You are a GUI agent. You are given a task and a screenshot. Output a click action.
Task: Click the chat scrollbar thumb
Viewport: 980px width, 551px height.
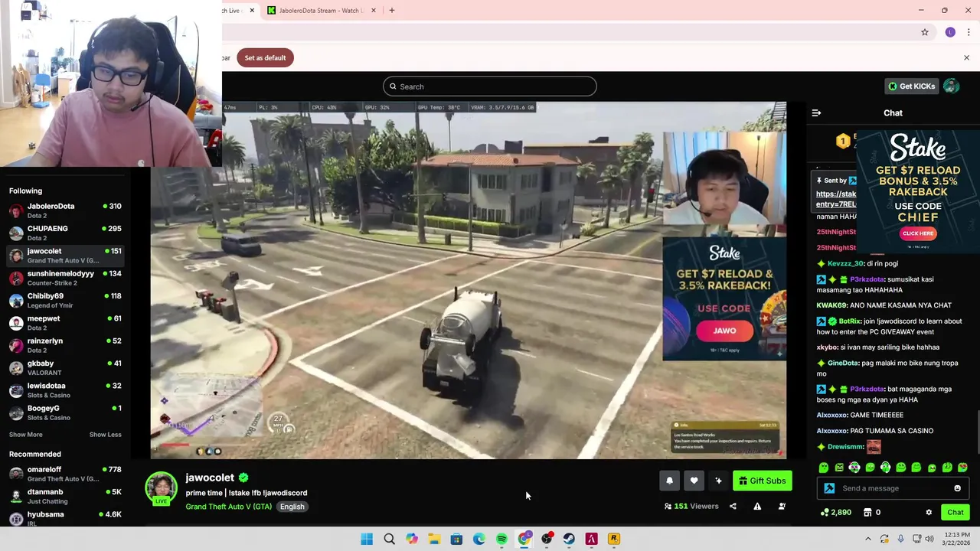977,433
